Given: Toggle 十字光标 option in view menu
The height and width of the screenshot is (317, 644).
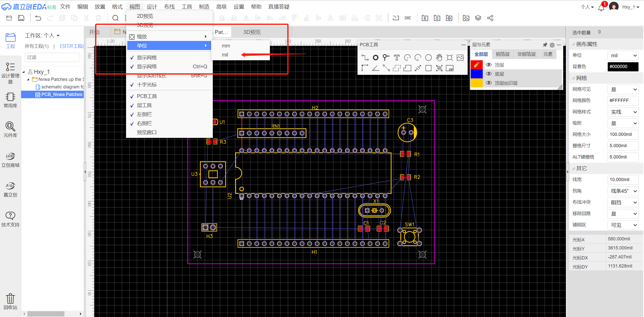Looking at the screenshot, I should pyautogui.click(x=147, y=85).
